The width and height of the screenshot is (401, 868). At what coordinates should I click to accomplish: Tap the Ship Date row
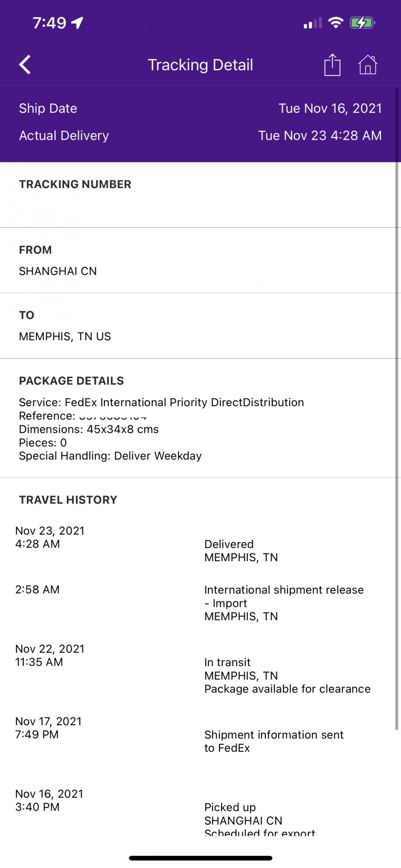point(199,108)
